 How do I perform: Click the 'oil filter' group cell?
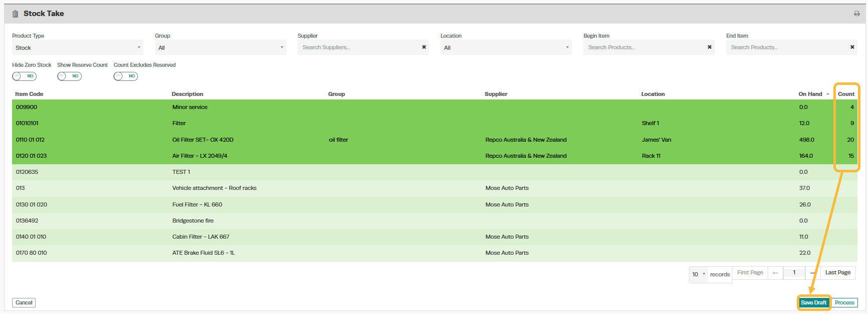coord(338,140)
